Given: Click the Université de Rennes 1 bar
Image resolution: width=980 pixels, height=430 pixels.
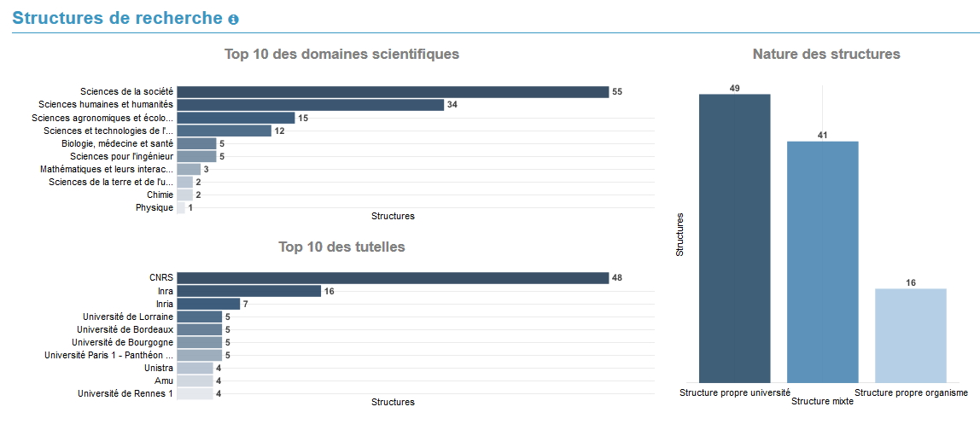Looking at the screenshot, I should coord(195,394).
